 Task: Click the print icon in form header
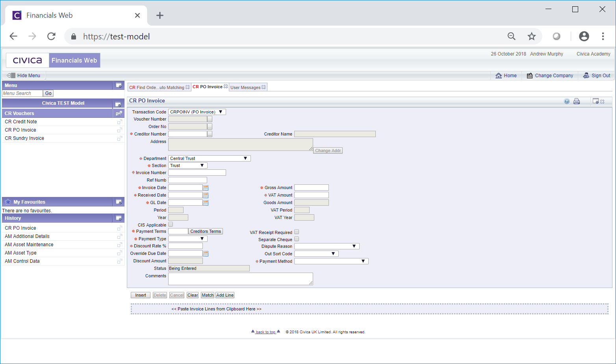coord(577,101)
